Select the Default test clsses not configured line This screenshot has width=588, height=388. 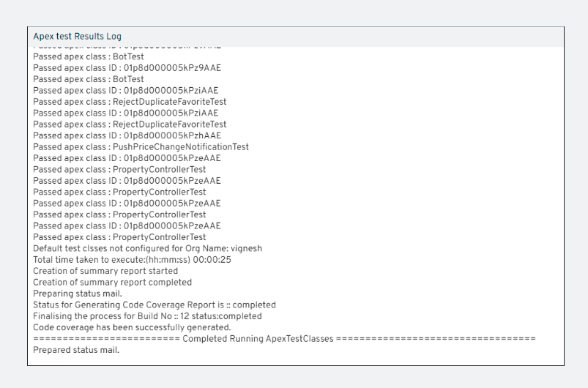point(147,248)
